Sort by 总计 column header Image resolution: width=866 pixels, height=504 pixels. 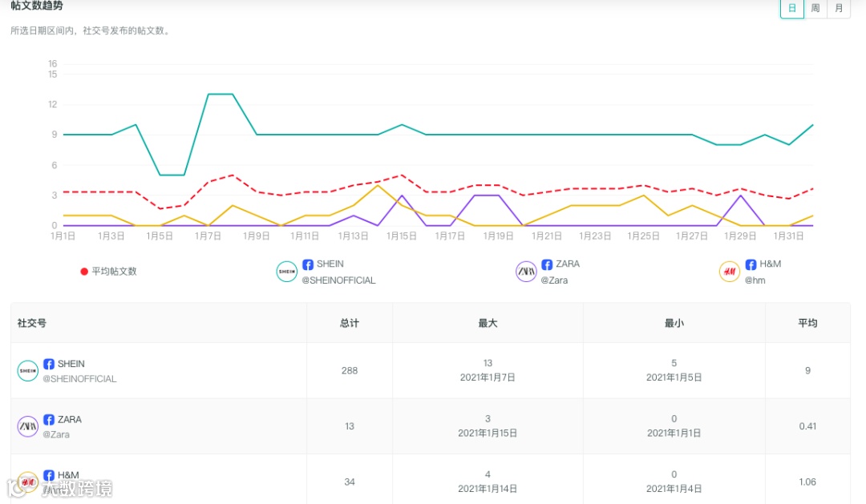(x=350, y=324)
